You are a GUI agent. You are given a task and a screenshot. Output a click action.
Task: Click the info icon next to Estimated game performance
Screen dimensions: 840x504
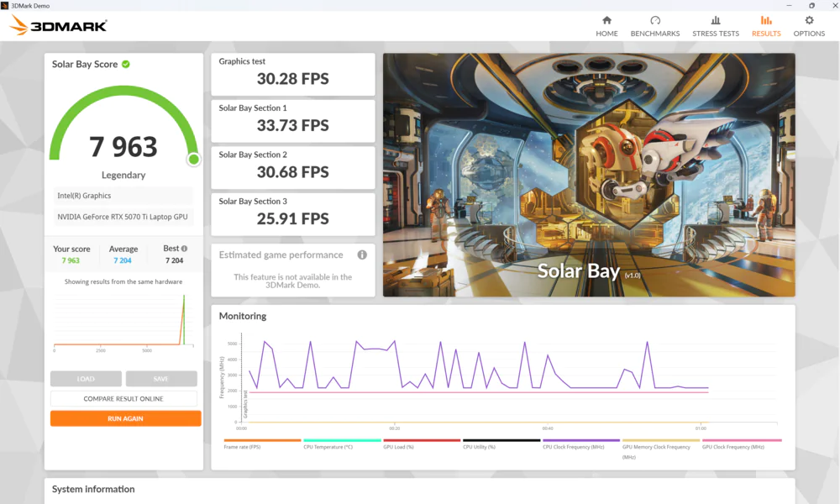[x=362, y=255]
